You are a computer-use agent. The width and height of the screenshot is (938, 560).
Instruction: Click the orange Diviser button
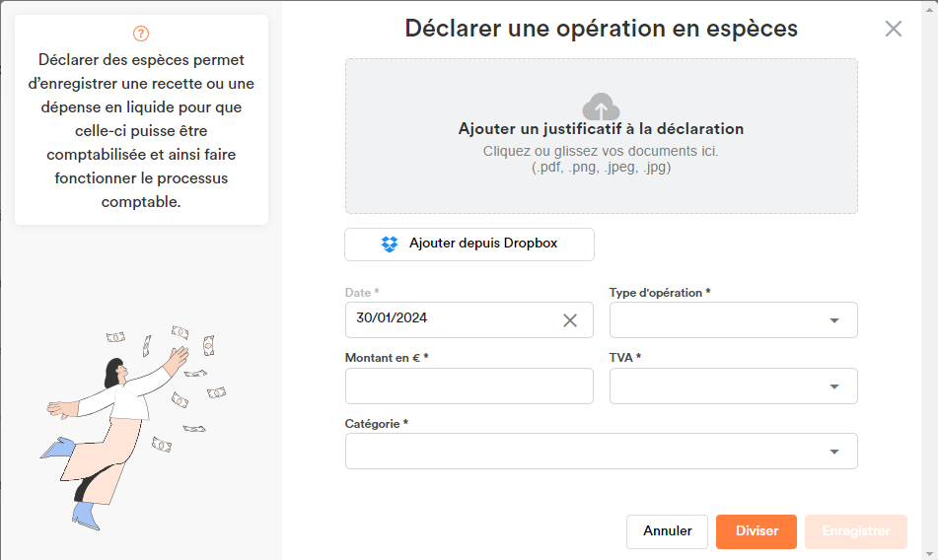point(757,531)
